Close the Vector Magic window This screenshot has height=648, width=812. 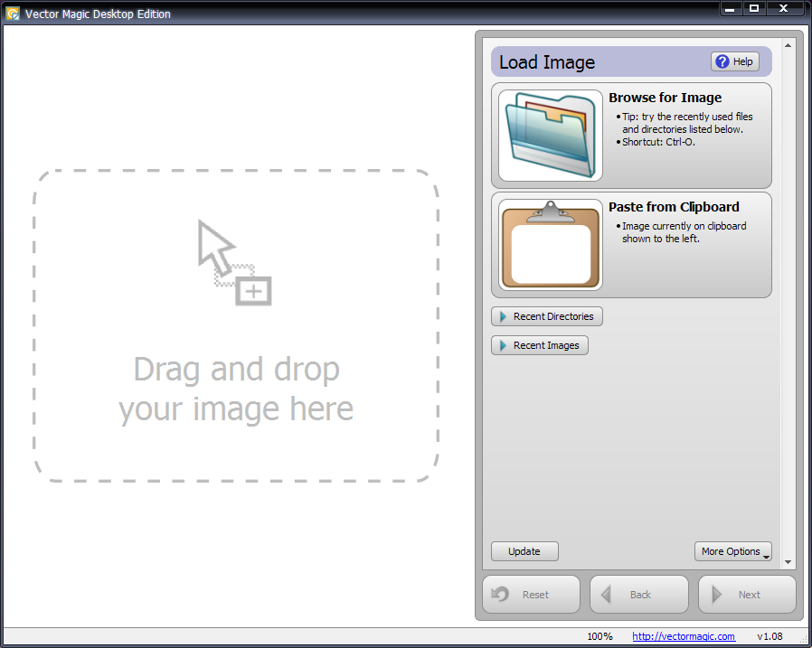pyautogui.click(x=784, y=9)
